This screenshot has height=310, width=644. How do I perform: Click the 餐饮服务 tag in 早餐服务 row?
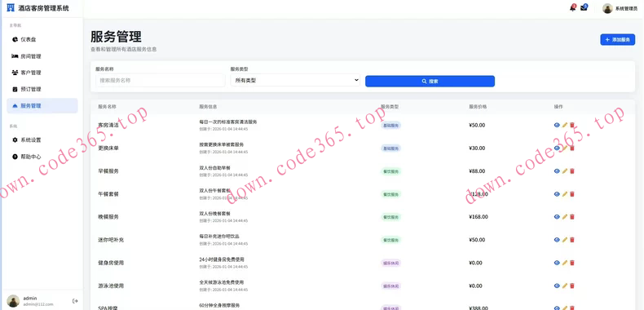pos(390,171)
